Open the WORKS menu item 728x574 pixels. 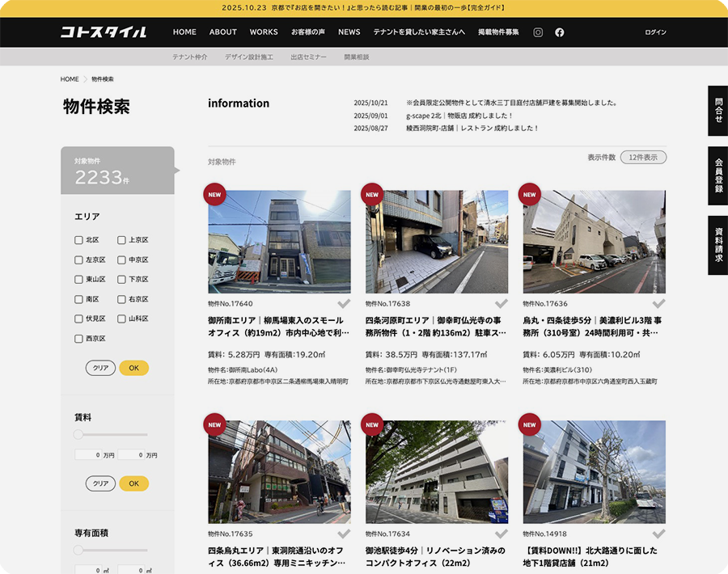point(264,32)
